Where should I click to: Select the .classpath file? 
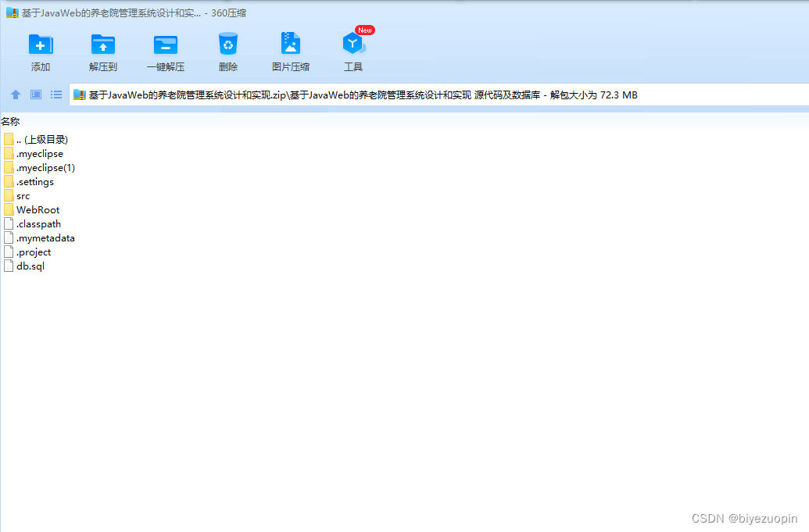(38, 223)
